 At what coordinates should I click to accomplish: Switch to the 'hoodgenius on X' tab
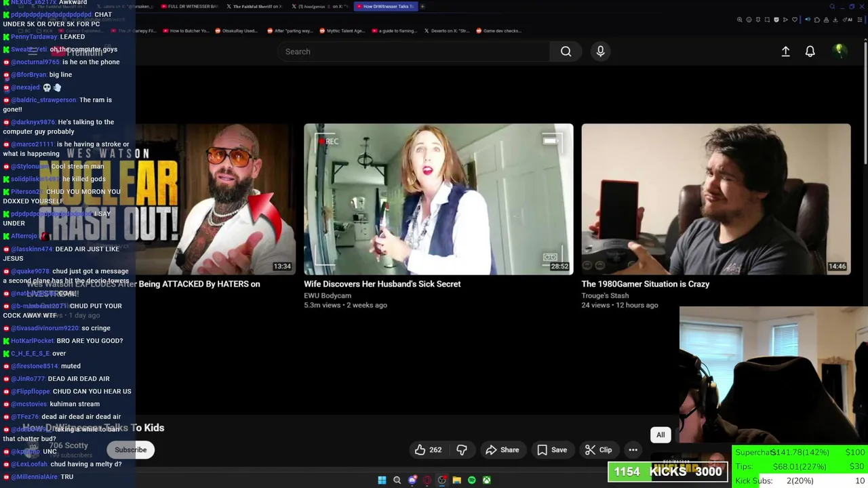point(320,6)
